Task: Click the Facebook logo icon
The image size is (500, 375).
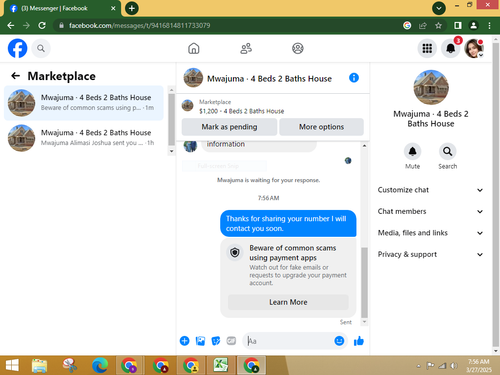Action: pyautogui.click(x=17, y=48)
